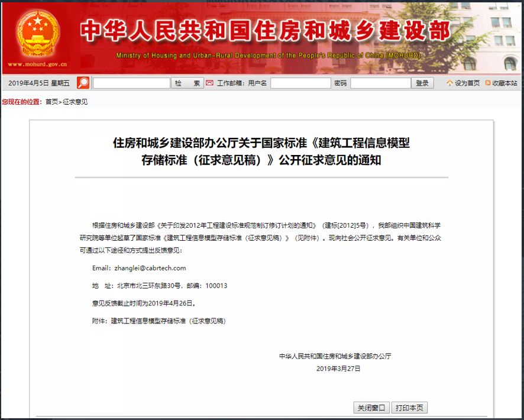Click the set-as-homepage house icon
The height and width of the screenshot is (420, 524).
click(x=449, y=83)
